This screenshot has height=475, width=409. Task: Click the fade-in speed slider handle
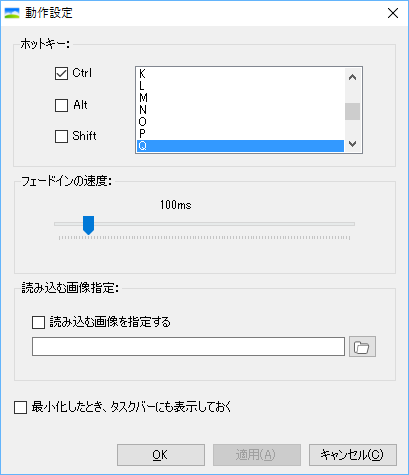pyautogui.click(x=88, y=225)
